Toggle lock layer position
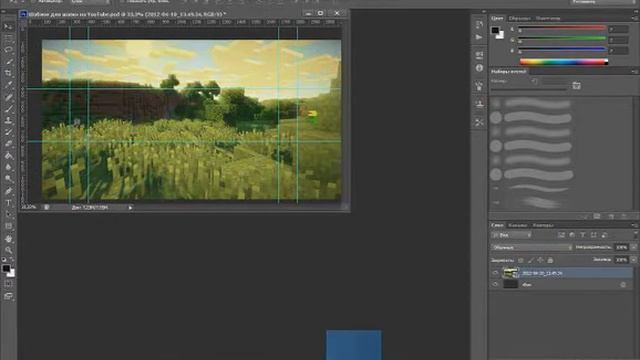The height and width of the screenshot is (360, 640). [540, 260]
